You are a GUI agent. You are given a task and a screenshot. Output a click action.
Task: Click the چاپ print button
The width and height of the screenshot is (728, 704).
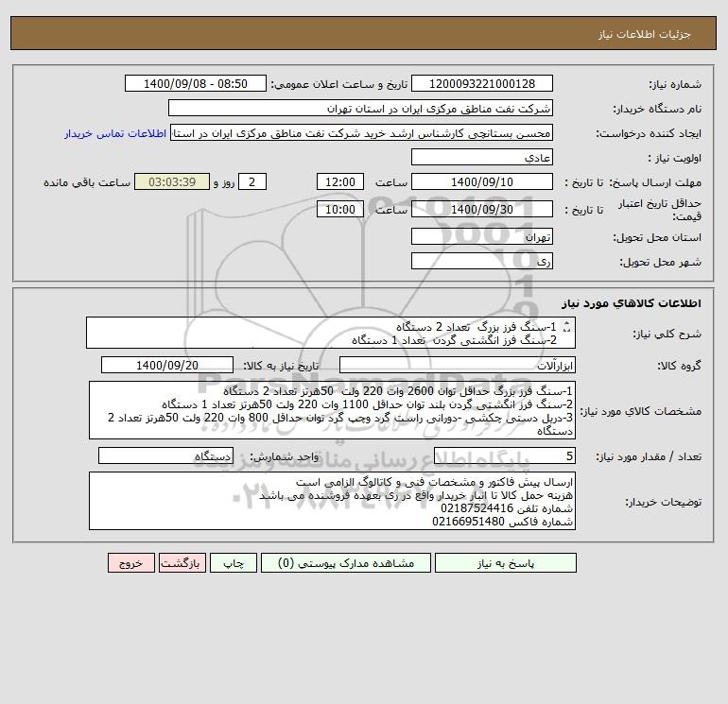coord(234,563)
